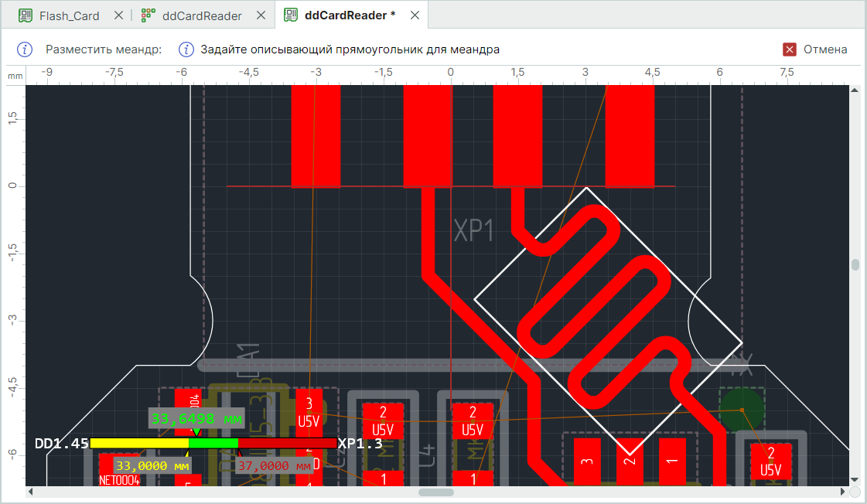Click the PCB icon on active ddCardReader tab
Image resolution: width=867 pixels, height=504 pixels.
[291, 15]
